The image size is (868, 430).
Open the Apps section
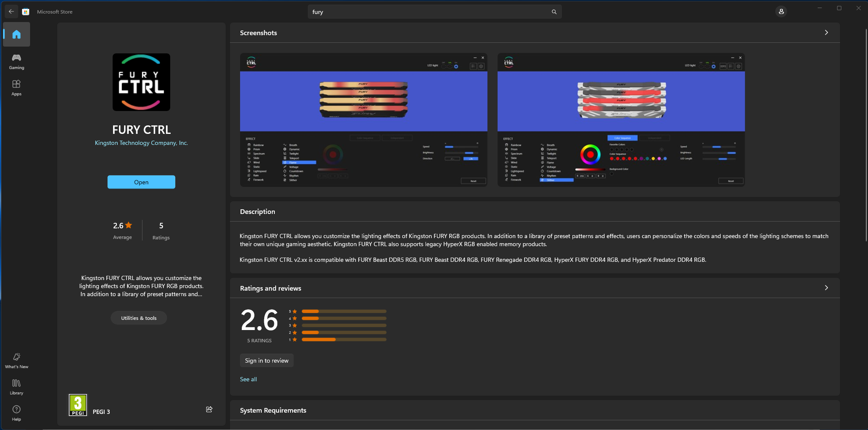click(17, 88)
